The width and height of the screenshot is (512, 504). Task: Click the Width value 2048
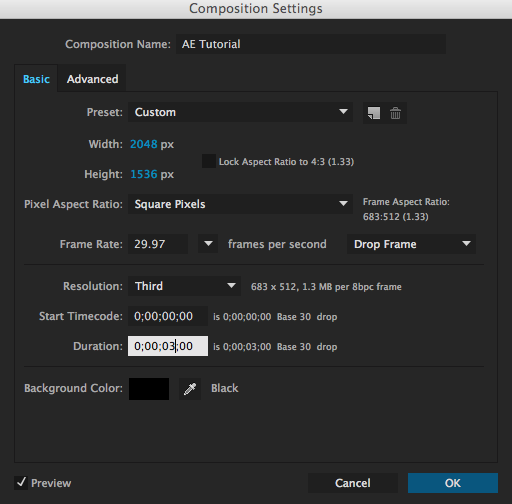click(x=144, y=144)
